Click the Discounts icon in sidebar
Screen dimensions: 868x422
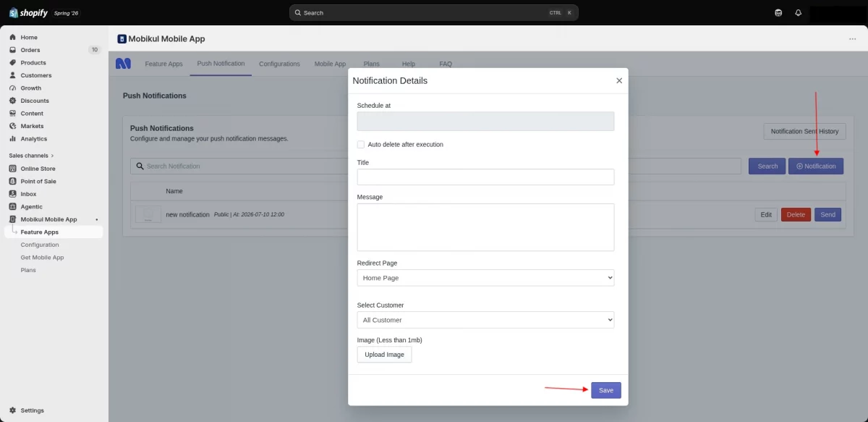point(13,101)
